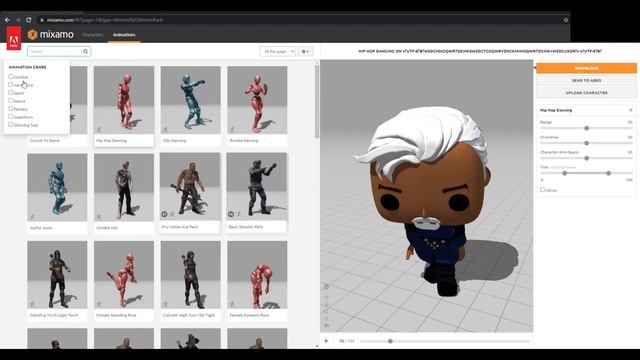Click the Crouch To Stand caption
The image size is (640, 360).
(x=44, y=140)
